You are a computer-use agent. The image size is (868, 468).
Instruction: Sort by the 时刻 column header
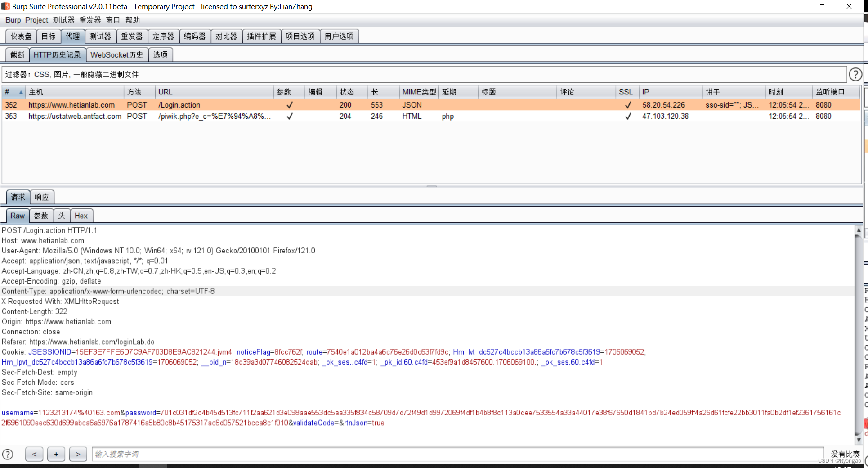tap(788, 92)
